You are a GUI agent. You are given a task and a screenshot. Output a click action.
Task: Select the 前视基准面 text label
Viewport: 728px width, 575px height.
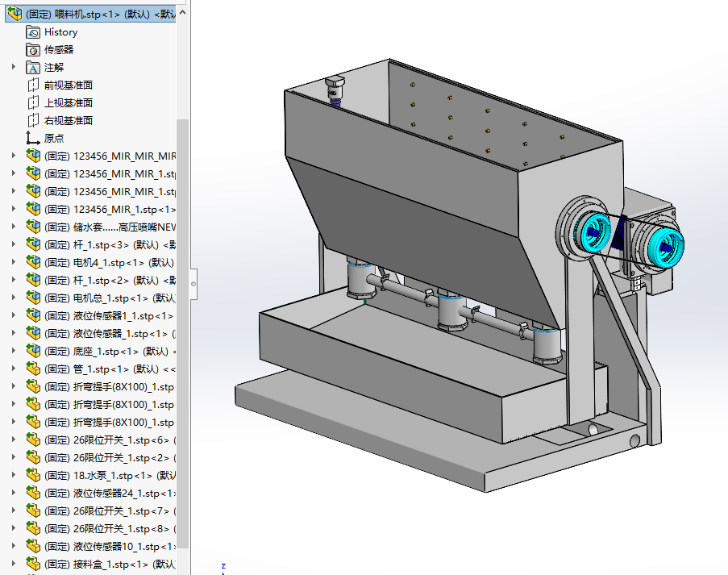point(69,85)
